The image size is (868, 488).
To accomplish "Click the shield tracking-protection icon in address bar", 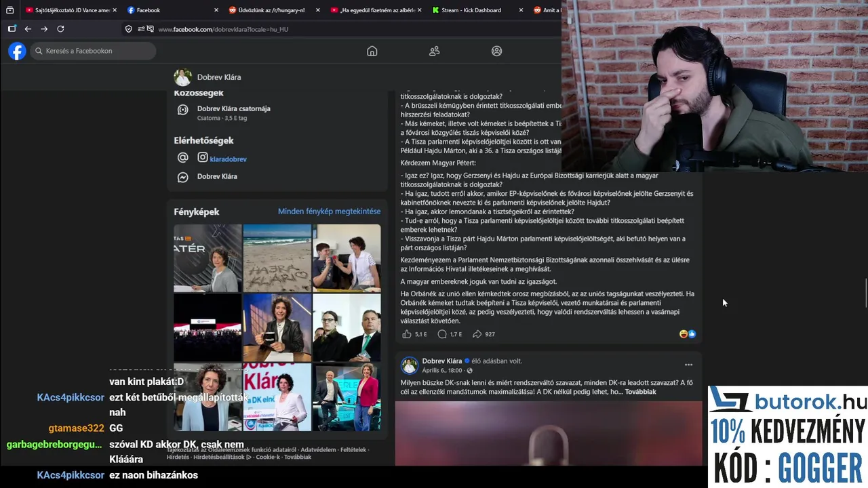I will pyautogui.click(x=129, y=29).
